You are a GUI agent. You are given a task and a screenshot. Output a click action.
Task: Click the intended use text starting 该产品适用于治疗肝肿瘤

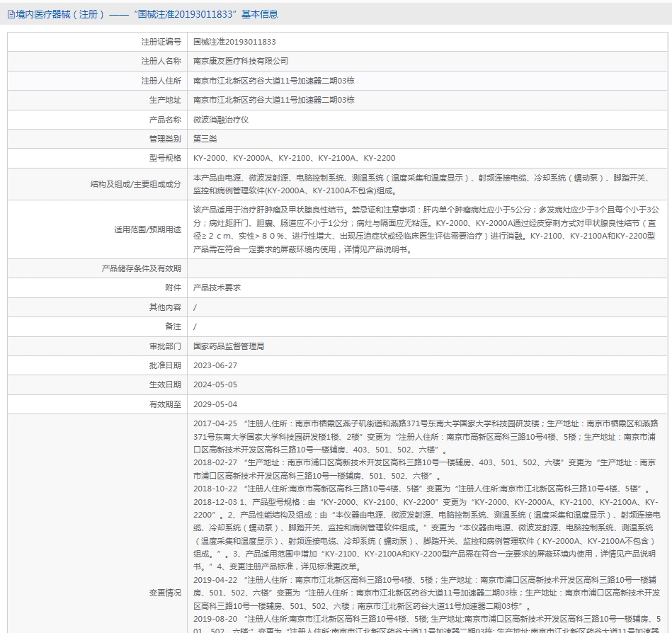[426, 229]
